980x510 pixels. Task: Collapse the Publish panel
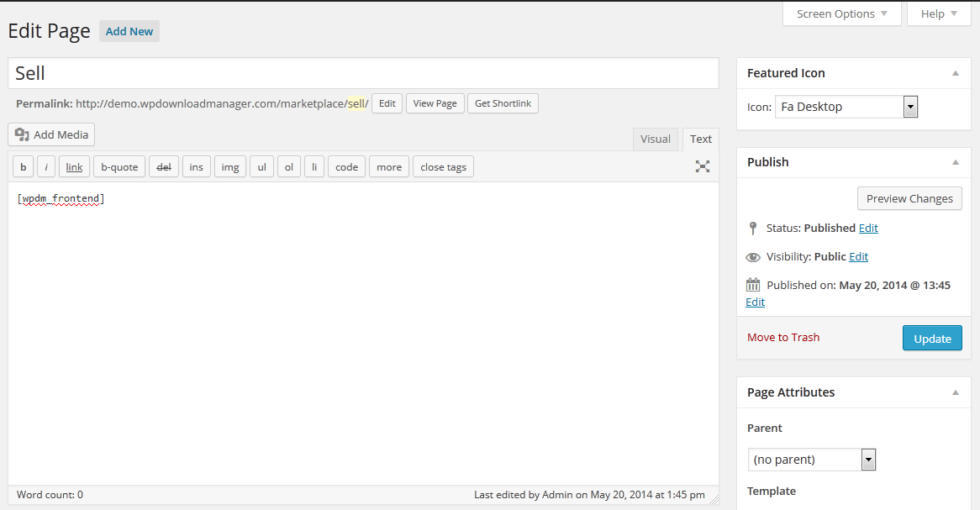click(x=955, y=161)
